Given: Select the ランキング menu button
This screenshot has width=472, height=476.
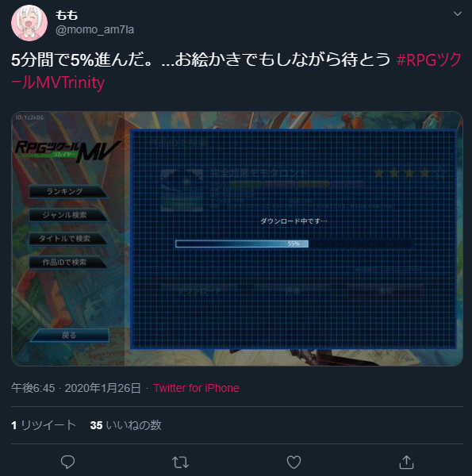Looking at the screenshot, I should point(68,191).
